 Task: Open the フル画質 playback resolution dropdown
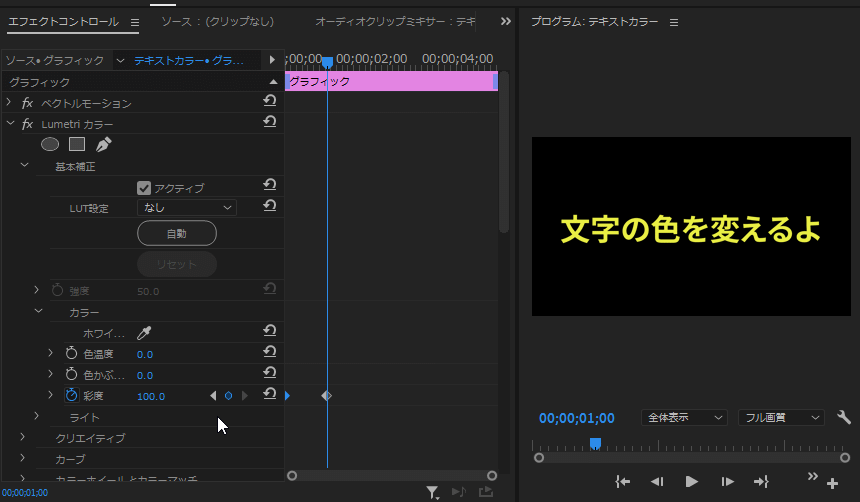[x=781, y=418]
